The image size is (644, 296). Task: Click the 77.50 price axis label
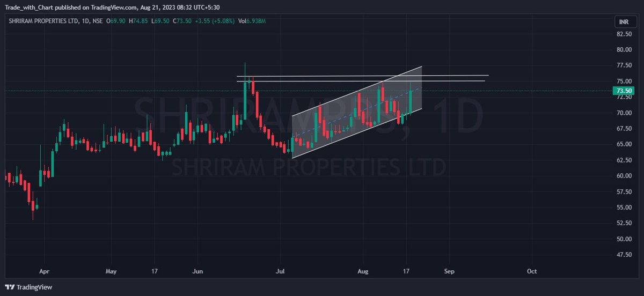tap(623, 65)
